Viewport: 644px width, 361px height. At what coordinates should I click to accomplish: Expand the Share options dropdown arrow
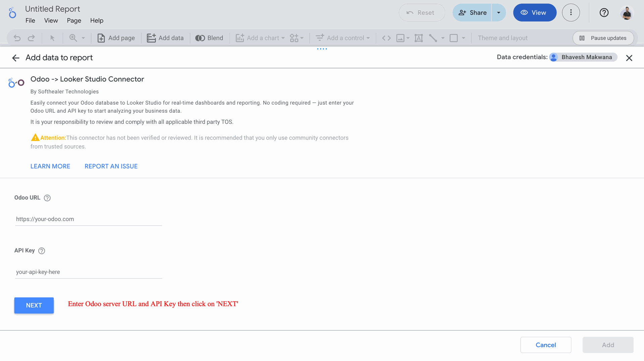pos(499,12)
